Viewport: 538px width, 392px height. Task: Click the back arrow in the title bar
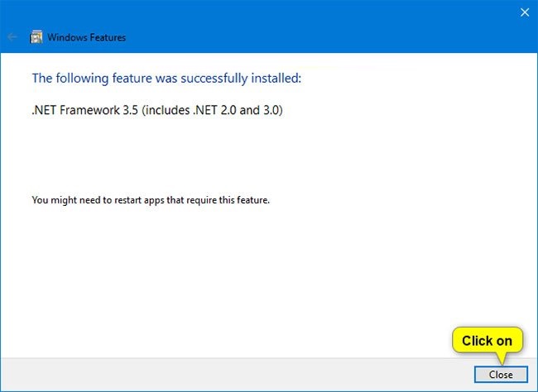pos(12,37)
